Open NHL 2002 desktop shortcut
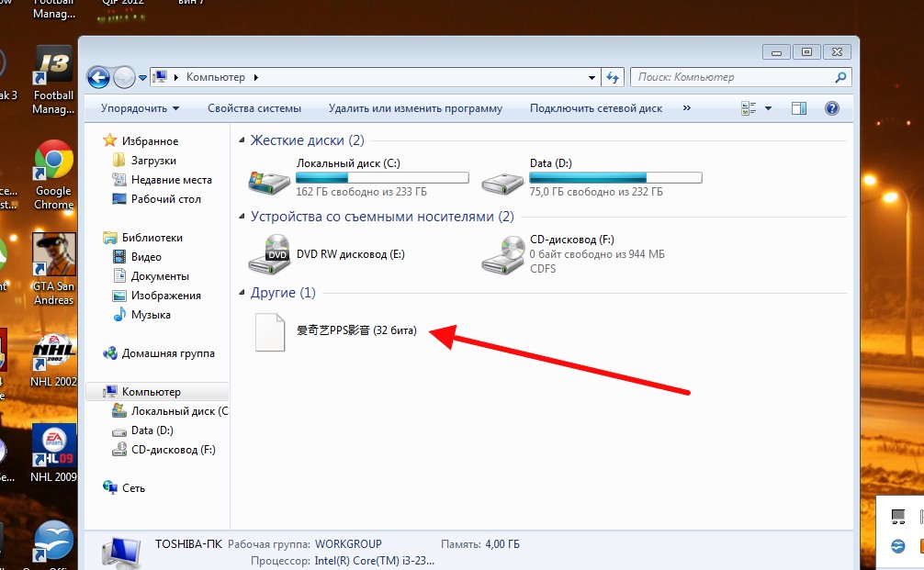Image resolution: width=924 pixels, height=570 pixels. coord(53,359)
